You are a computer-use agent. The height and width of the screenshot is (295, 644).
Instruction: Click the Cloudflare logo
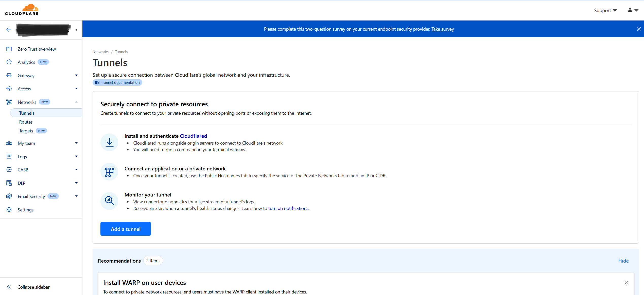click(22, 10)
